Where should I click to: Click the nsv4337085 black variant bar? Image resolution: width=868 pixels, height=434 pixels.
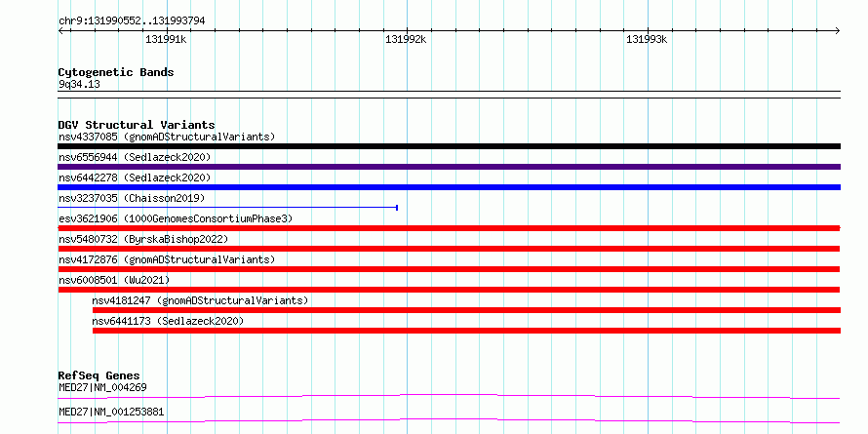(x=449, y=146)
